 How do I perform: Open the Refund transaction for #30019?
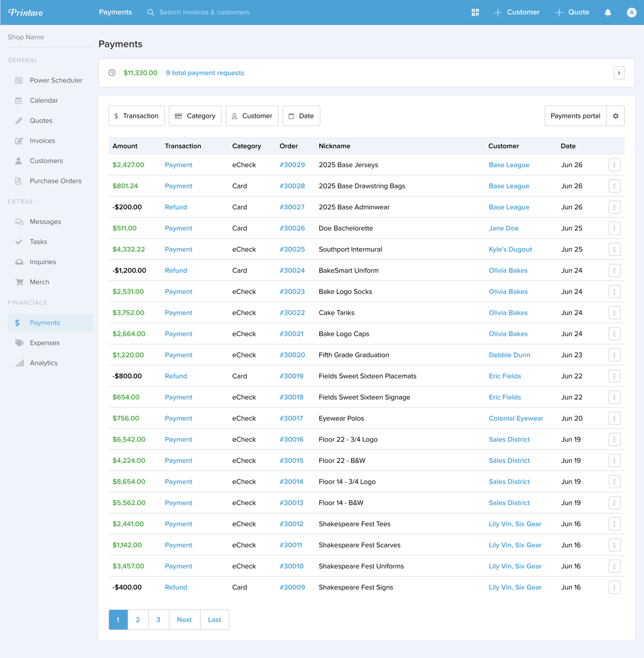pos(176,376)
